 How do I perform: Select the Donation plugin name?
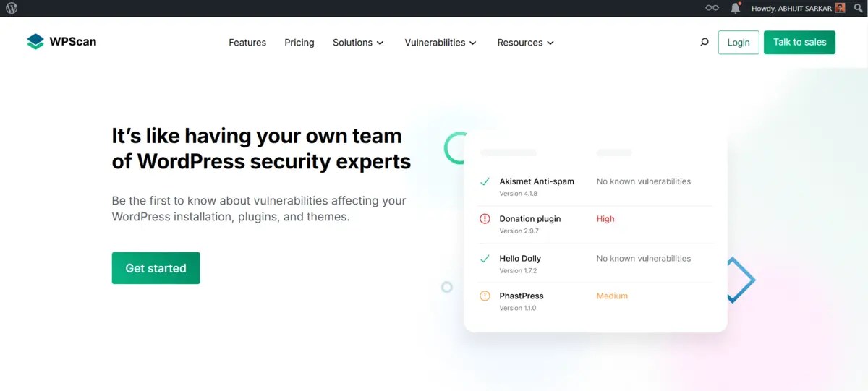pos(530,219)
